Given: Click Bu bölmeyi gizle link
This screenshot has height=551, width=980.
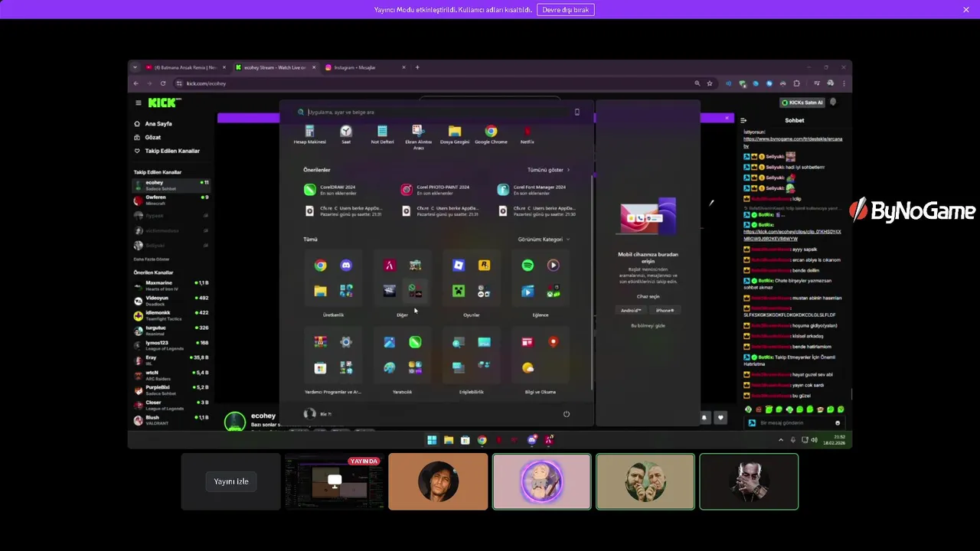Looking at the screenshot, I should (648, 325).
